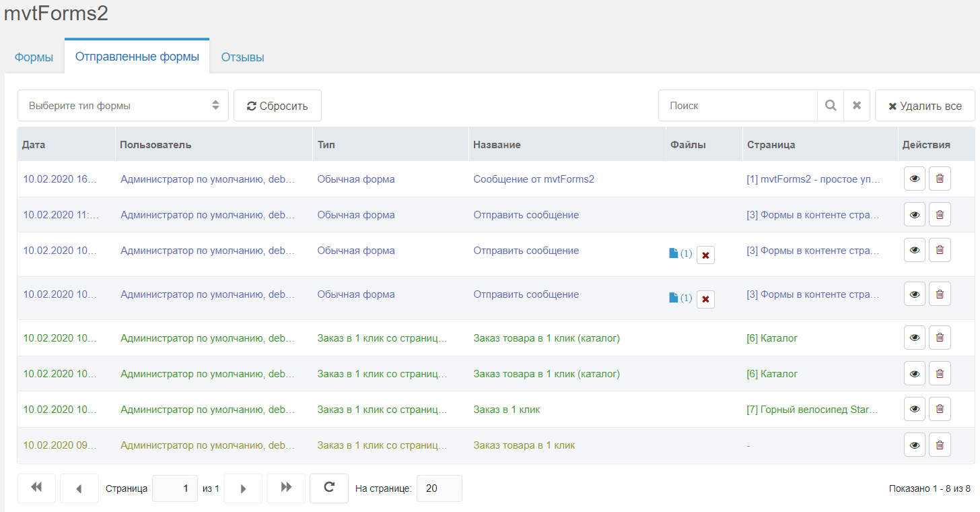Viewport: 980px width, 512px height.
Task: Switch to the 'Формы' tab
Action: click(x=34, y=57)
